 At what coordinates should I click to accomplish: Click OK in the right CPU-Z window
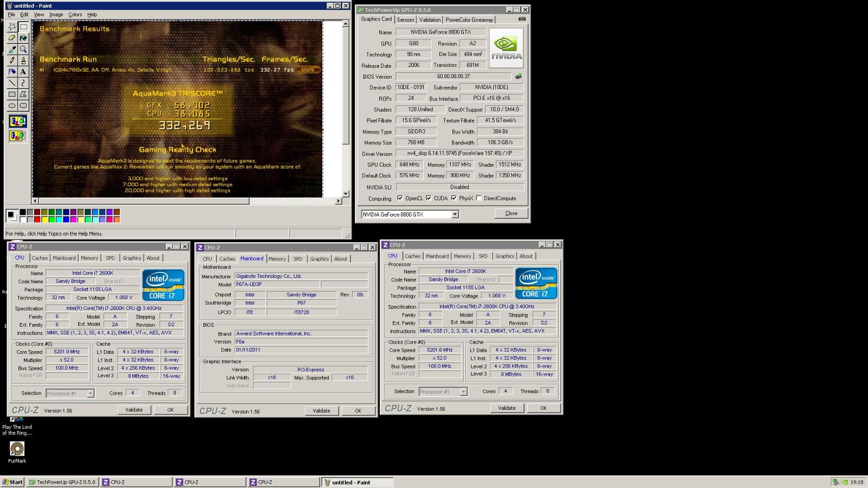point(544,408)
